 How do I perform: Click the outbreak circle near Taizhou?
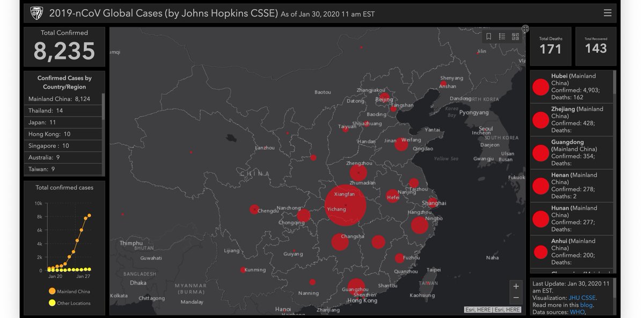[414, 183]
